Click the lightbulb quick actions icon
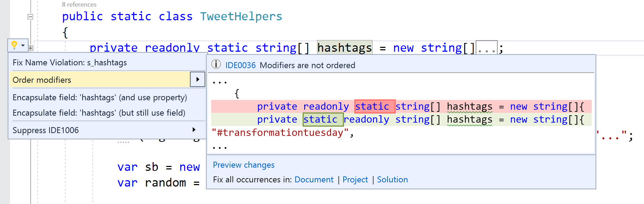Image resolution: width=644 pixels, height=204 pixels. tap(14, 45)
